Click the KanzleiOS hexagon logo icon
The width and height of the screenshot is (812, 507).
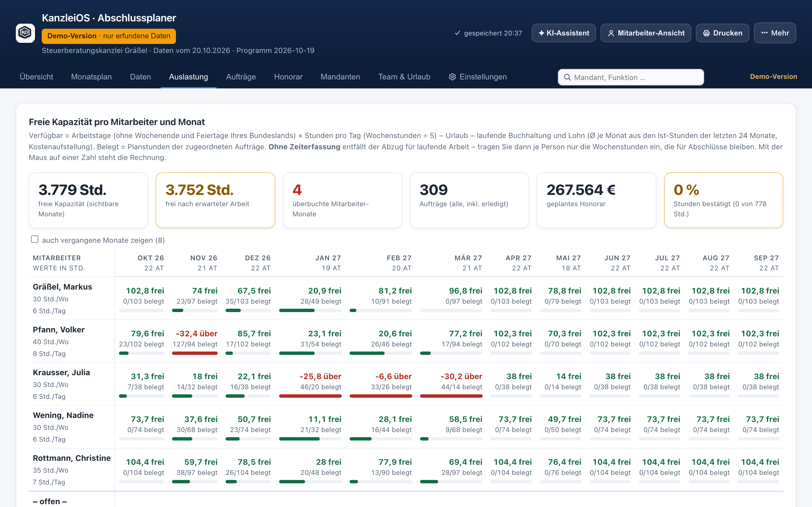pos(25,33)
